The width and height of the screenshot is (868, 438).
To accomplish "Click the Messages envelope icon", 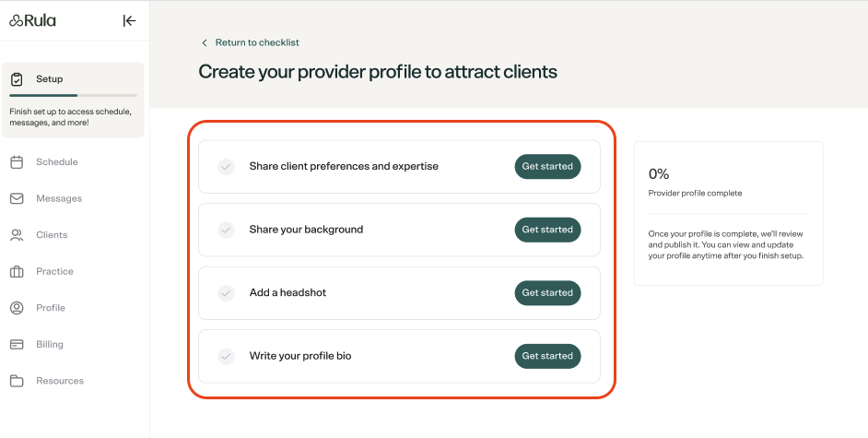I will [x=17, y=199].
